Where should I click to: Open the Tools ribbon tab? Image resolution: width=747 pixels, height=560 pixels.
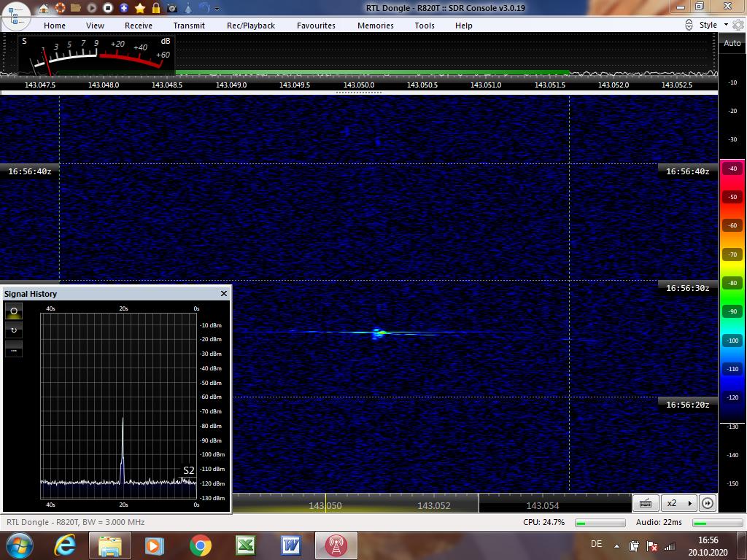click(x=425, y=26)
